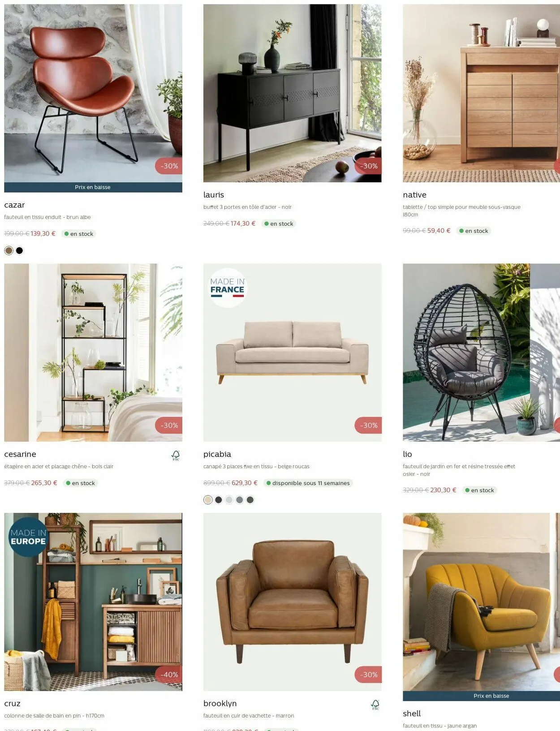Viewport: 560px width, 731px height.
Task: Click the -30% badge on cazar image
Action: point(169,166)
